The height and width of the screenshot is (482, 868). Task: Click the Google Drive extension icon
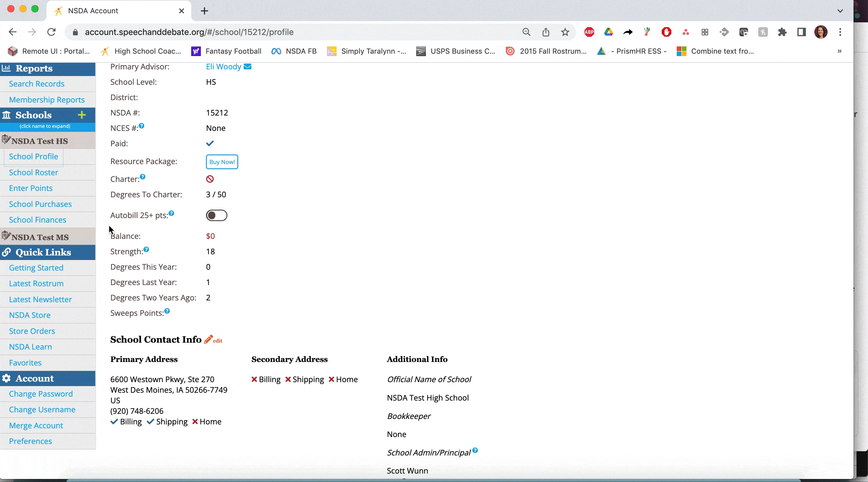[609, 32]
